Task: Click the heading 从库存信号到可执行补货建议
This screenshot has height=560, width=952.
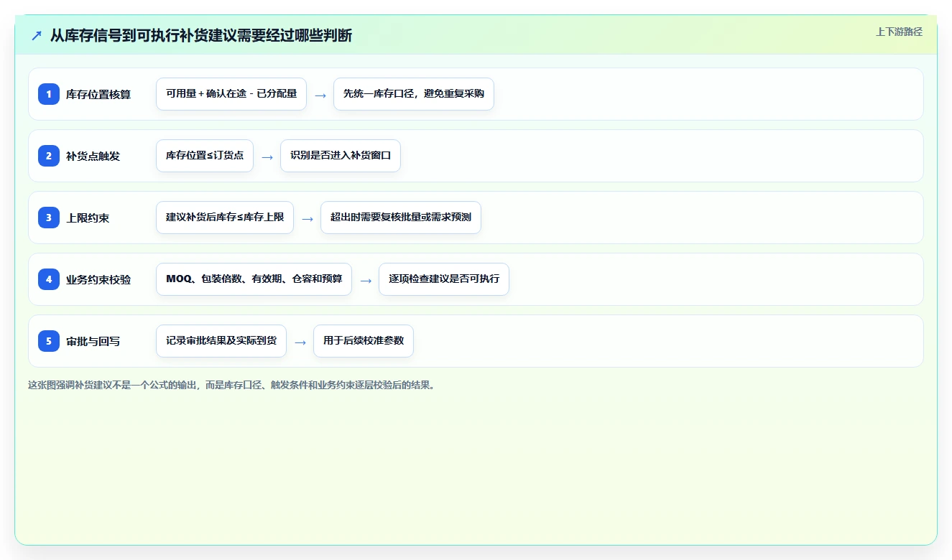Action: click(201, 35)
